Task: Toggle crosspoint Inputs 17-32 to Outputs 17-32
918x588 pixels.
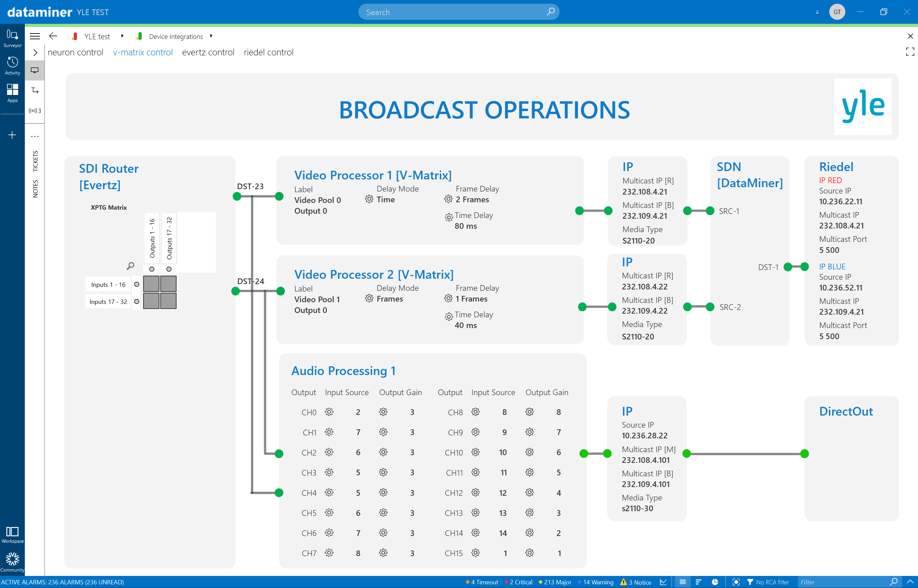Action: 168,301
